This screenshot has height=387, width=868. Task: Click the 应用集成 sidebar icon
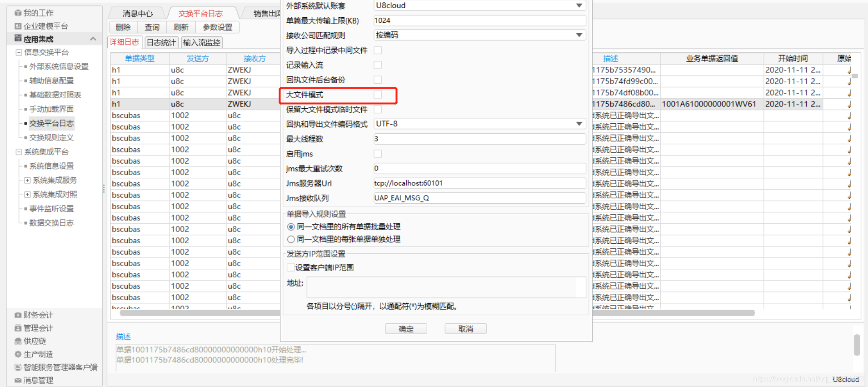click(18, 39)
